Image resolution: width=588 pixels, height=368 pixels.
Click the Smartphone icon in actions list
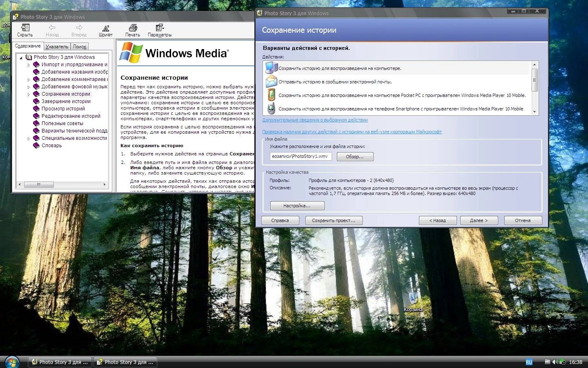pyautogui.click(x=271, y=109)
